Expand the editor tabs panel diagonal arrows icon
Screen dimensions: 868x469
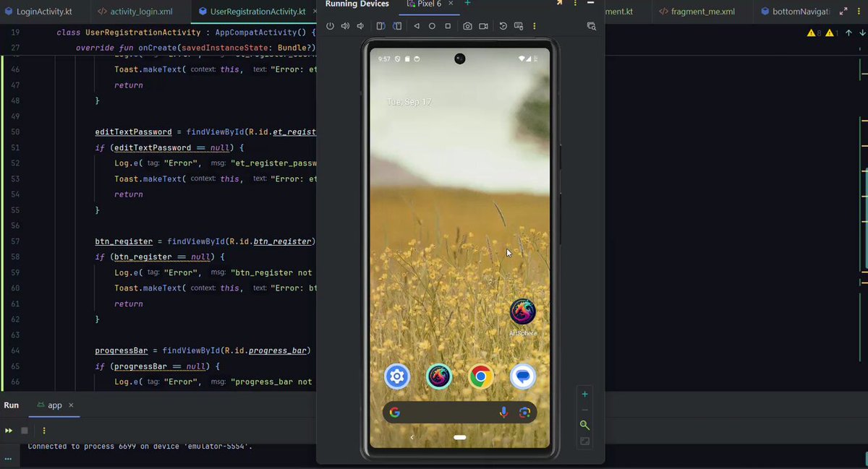[x=843, y=12]
